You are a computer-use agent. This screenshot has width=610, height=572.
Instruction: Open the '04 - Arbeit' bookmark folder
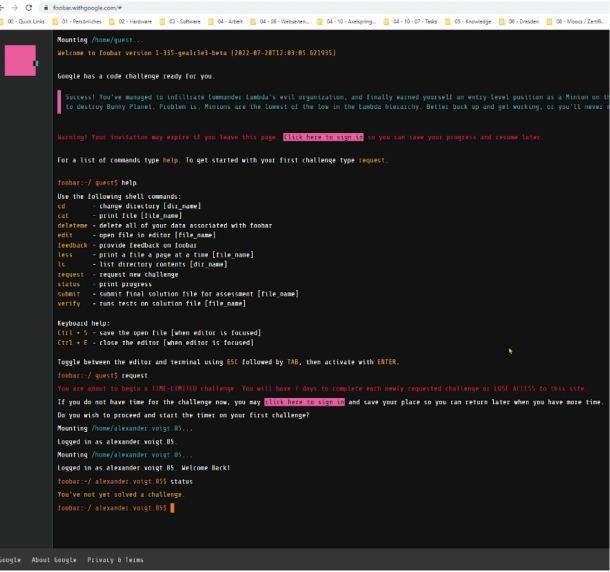pos(226,22)
